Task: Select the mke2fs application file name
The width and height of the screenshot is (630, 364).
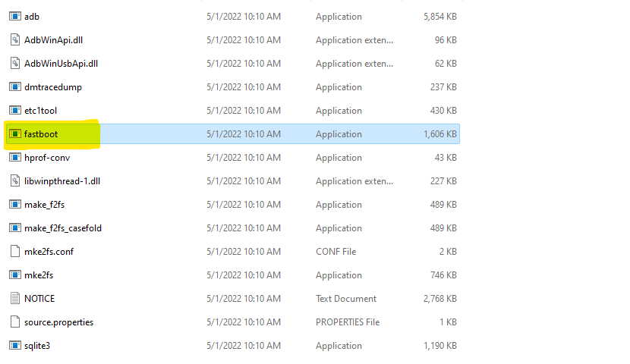Action: tap(39, 275)
